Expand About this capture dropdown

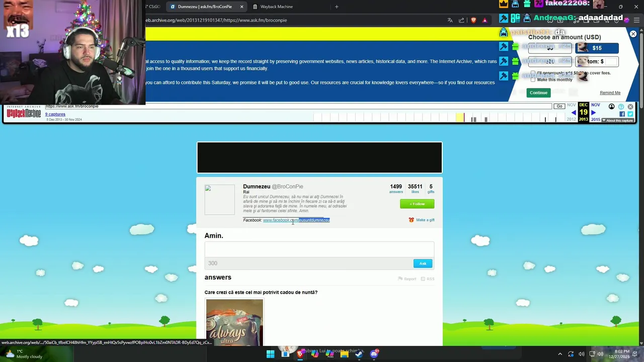(x=619, y=121)
